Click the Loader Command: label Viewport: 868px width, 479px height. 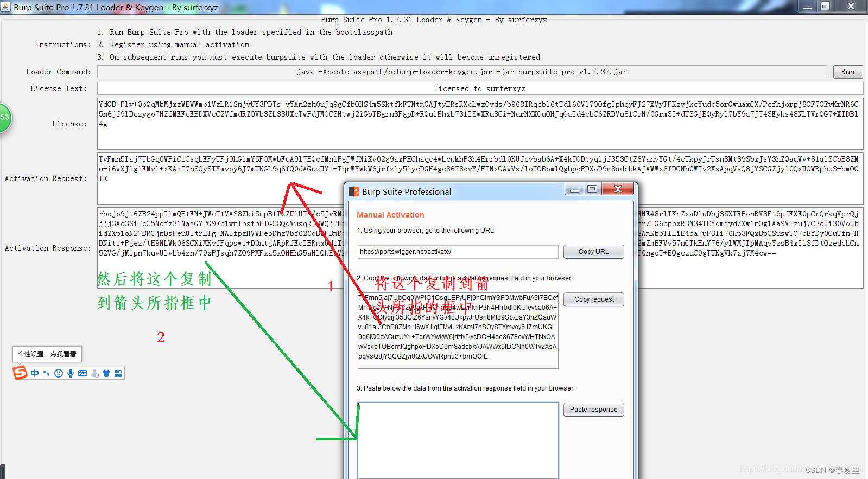coord(59,72)
